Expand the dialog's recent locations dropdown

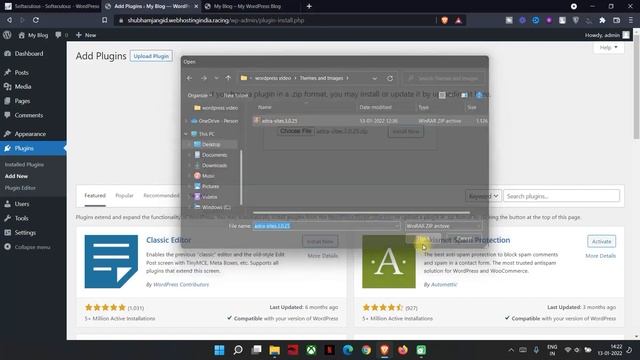(216, 78)
